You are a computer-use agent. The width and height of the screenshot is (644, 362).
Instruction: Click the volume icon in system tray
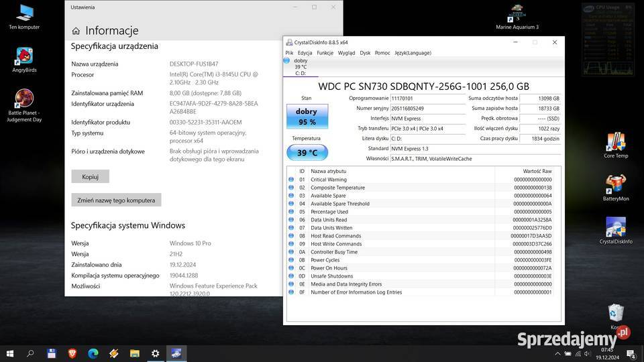click(x=588, y=353)
